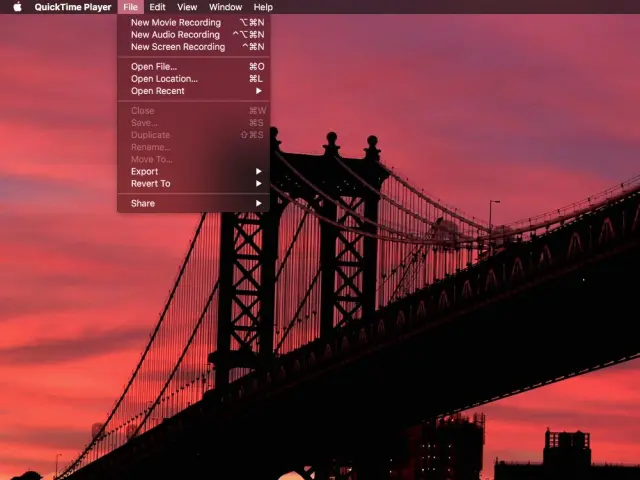The width and height of the screenshot is (640, 480).
Task: Expand the Share submenu
Action: click(193, 203)
